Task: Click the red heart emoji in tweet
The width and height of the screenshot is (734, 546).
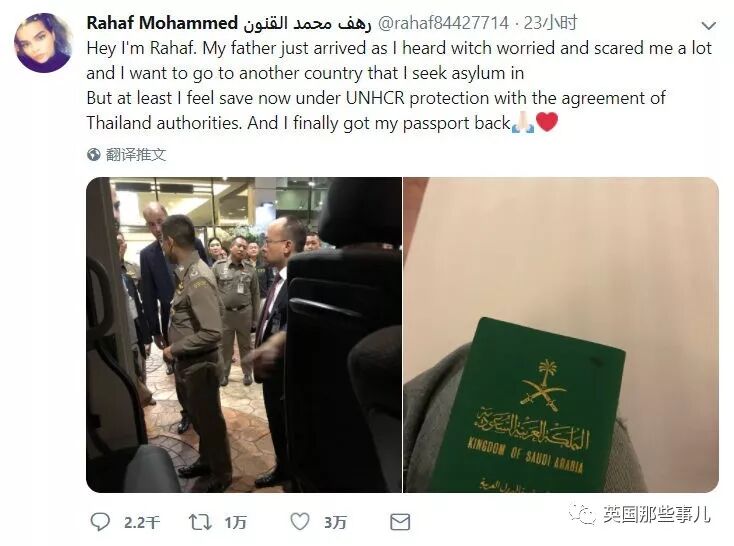Action: (x=547, y=123)
